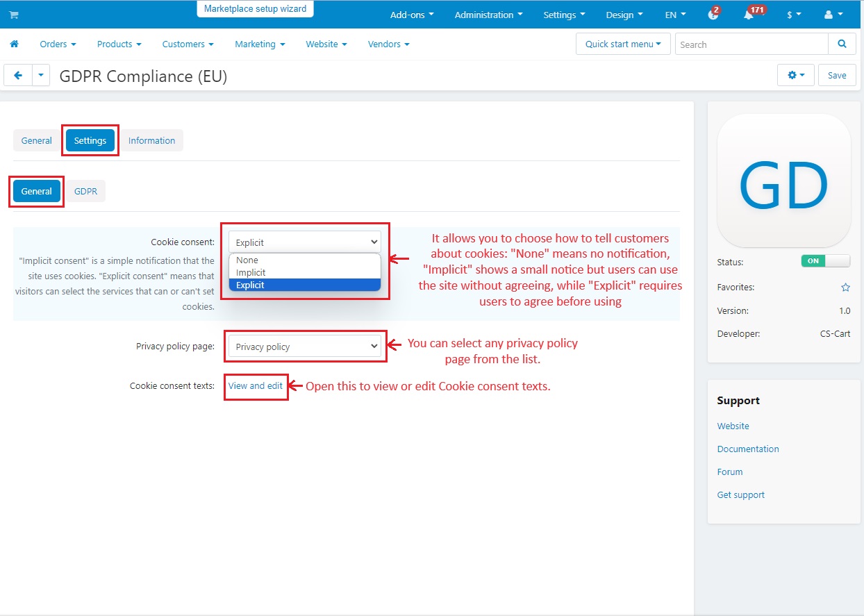This screenshot has height=616, width=864.
Task: Open the gear actions menu
Action: [x=796, y=75]
